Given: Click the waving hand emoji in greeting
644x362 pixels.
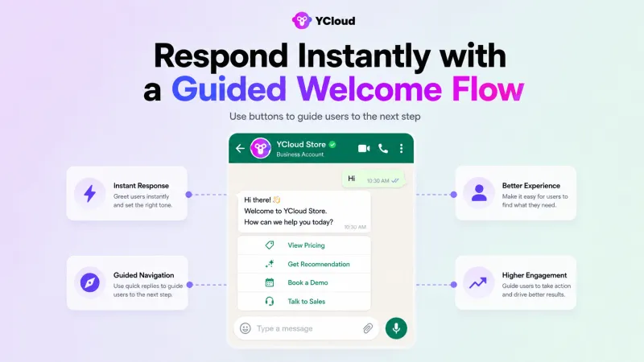Looking at the screenshot, I should (x=276, y=200).
